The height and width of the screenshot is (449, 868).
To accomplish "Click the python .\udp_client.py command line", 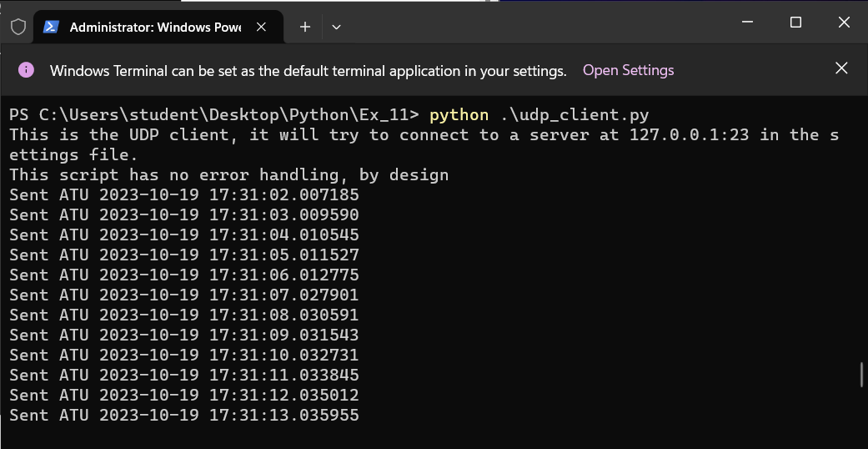I will [539, 114].
